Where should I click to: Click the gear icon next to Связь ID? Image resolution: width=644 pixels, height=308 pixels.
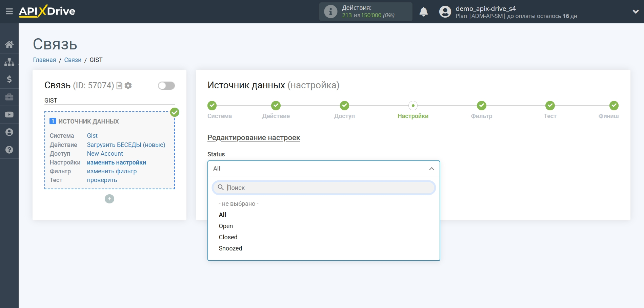click(128, 86)
